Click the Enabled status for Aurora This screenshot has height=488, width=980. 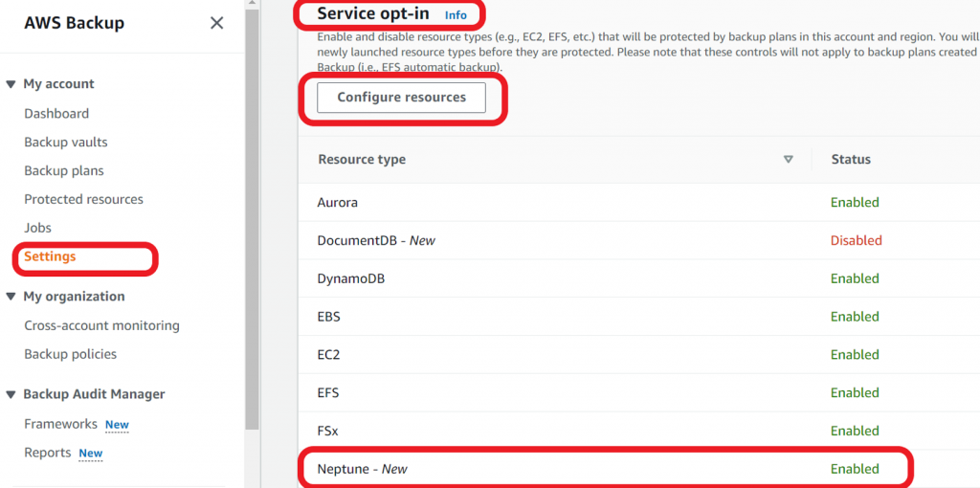pyautogui.click(x=855, y=203)
